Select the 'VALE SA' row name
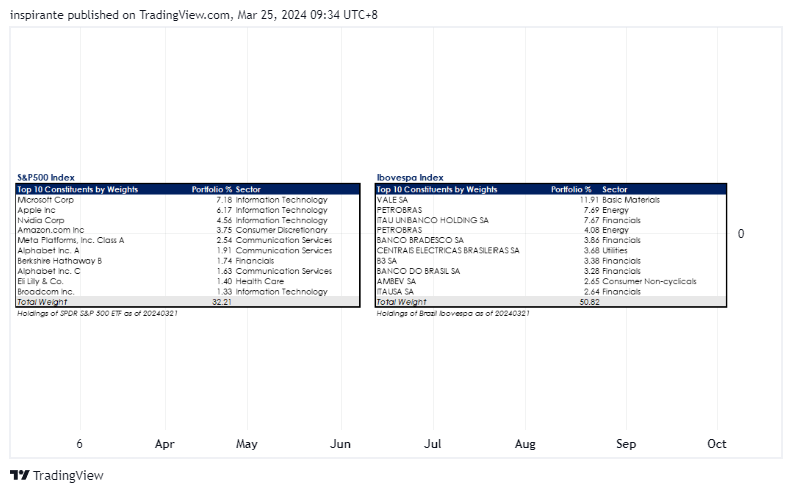 392,200
